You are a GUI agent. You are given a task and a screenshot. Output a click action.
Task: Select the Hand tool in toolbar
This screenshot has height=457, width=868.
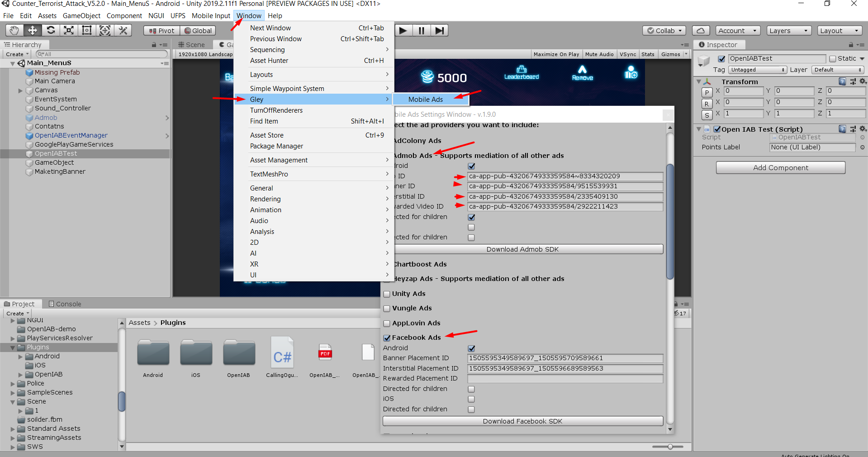tap(14, 30)
